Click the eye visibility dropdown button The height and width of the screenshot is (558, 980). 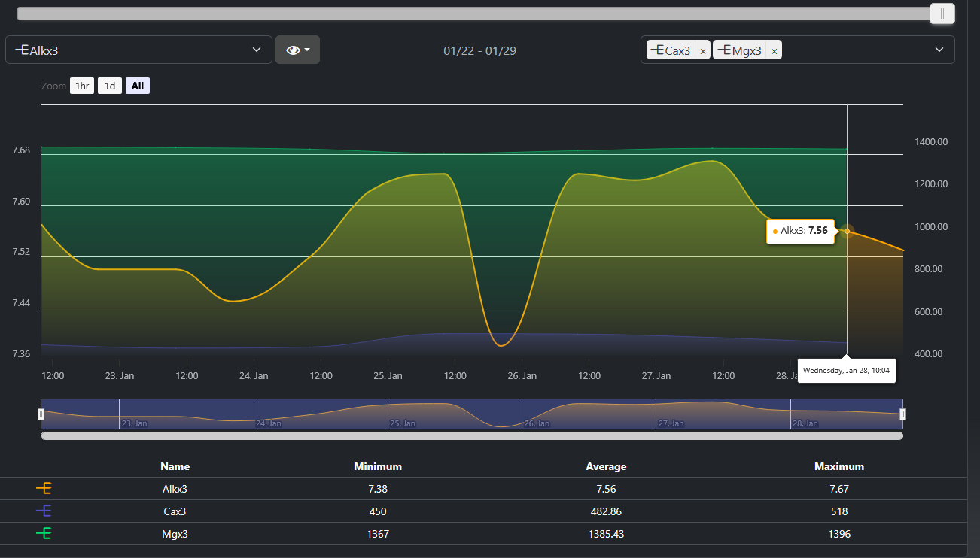tap(297, 50)
